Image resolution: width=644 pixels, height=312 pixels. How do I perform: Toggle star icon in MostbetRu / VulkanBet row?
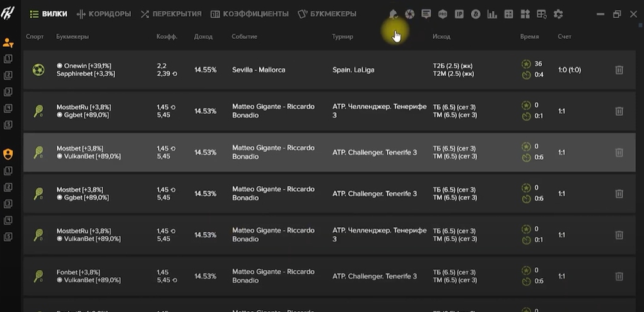[526, 229]
